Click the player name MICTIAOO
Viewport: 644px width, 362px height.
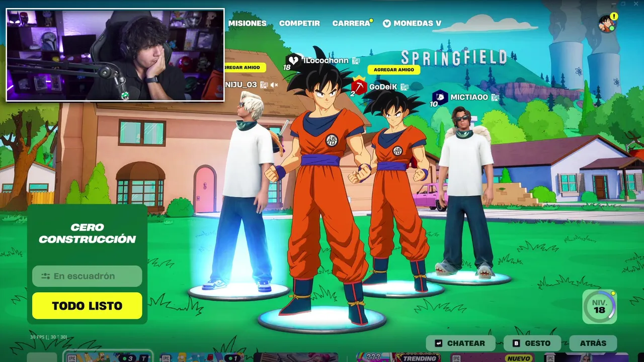(x=469, y=98)
